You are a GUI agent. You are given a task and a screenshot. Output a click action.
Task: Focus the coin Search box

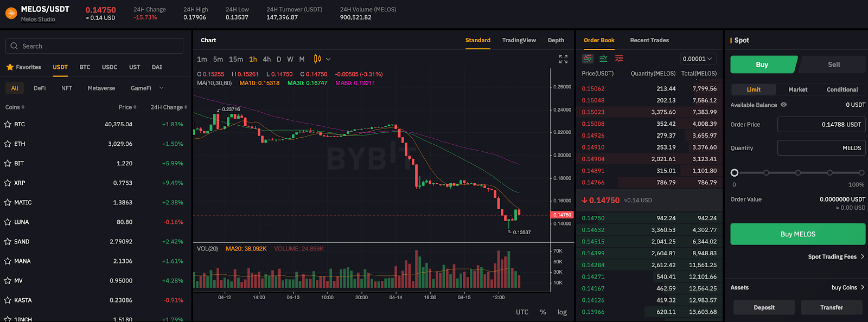point(94,46)
